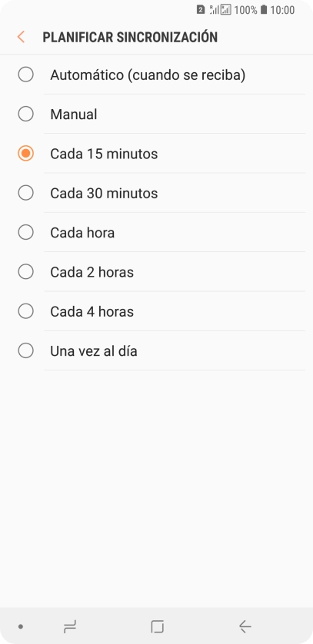This screenshot has width=313, height=644.
Task: Select Automático (cuando se reciba) radio button
Action: click(x=26, y=75)
